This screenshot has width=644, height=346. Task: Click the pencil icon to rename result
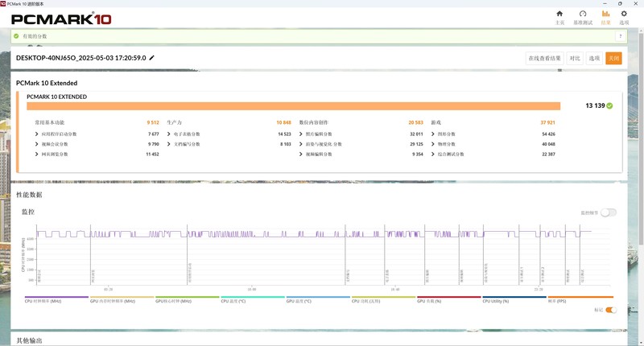[x=152, y=58]
